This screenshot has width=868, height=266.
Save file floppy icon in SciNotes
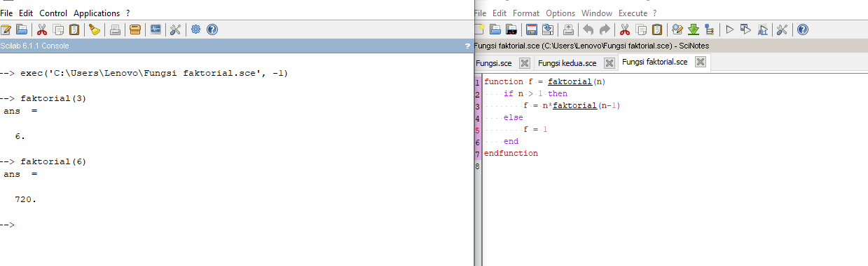(x=532, y=29)
